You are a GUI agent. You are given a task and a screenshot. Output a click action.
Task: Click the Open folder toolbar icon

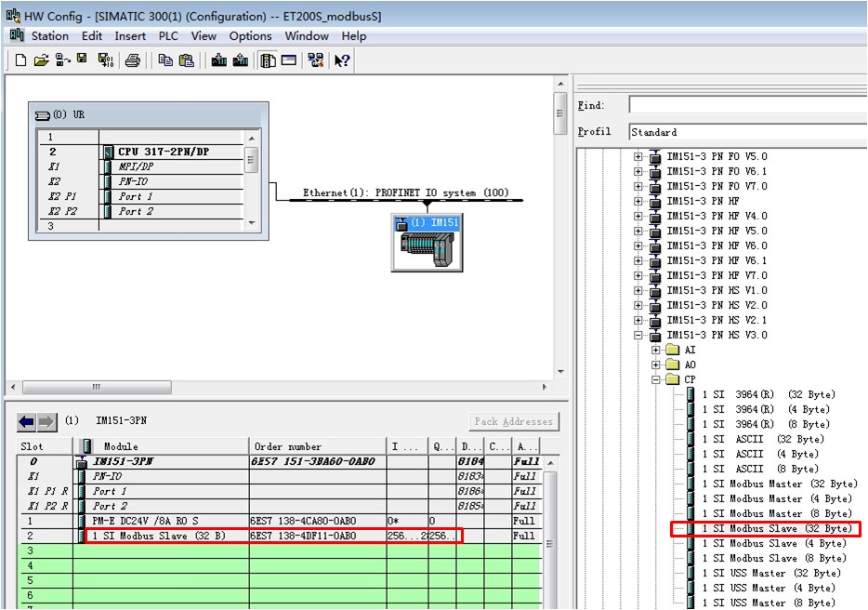pos(41,60)
